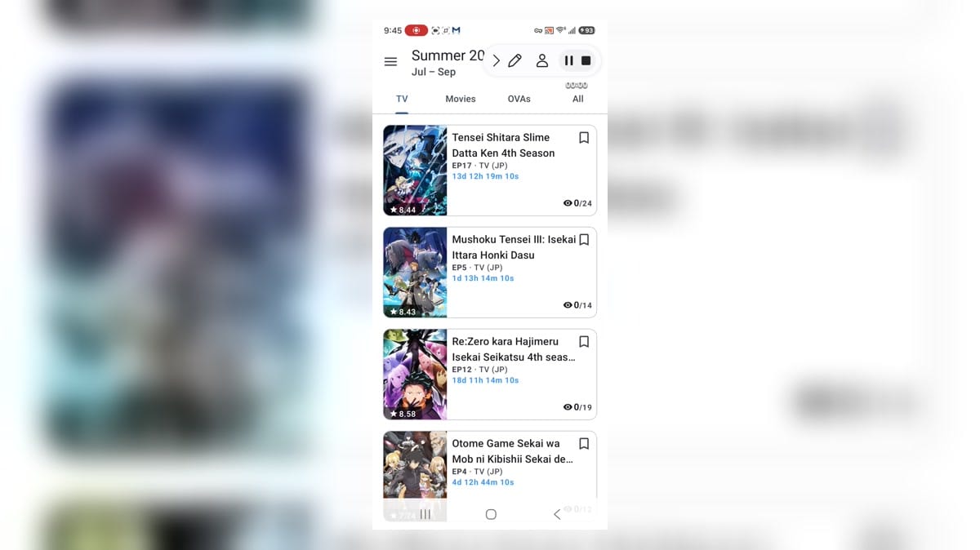Switch to the Movies tab
The height and width of the screenshot is (550, 980).
(461, 99)
